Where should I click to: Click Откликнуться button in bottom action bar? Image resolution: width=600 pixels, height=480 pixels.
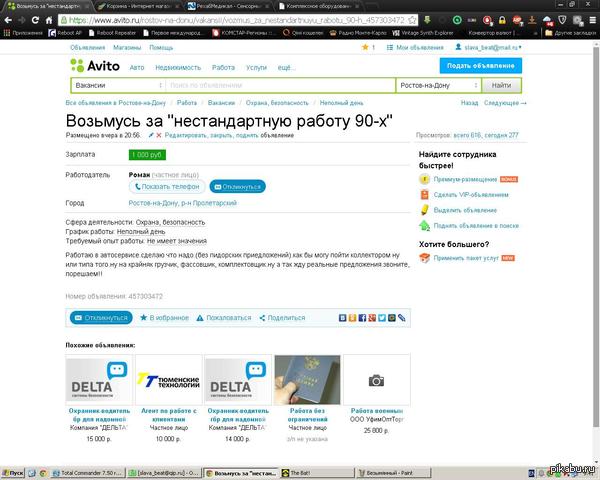click(x=101, y=318)
